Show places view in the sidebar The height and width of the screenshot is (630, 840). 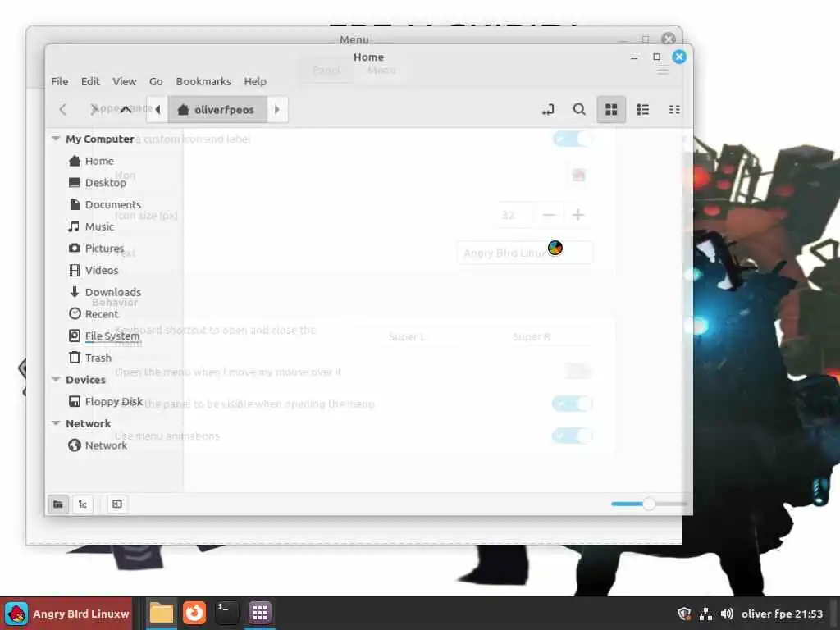58,504
